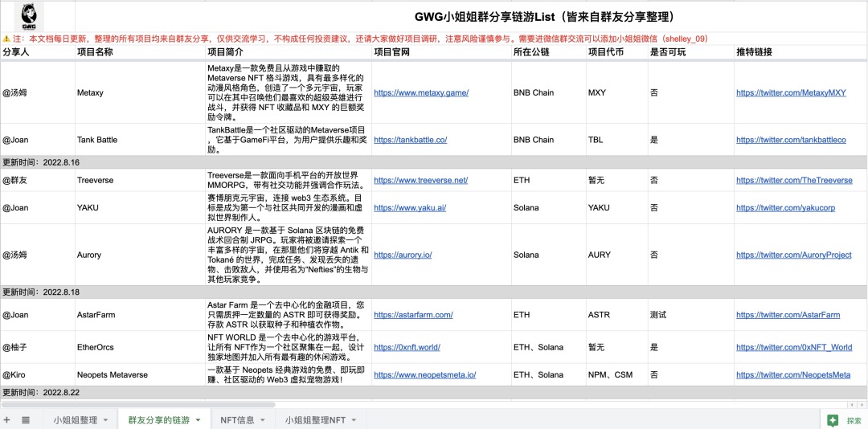Select the @柚子 sharer cell
The image size is (868, 429).
pos(38,348)
